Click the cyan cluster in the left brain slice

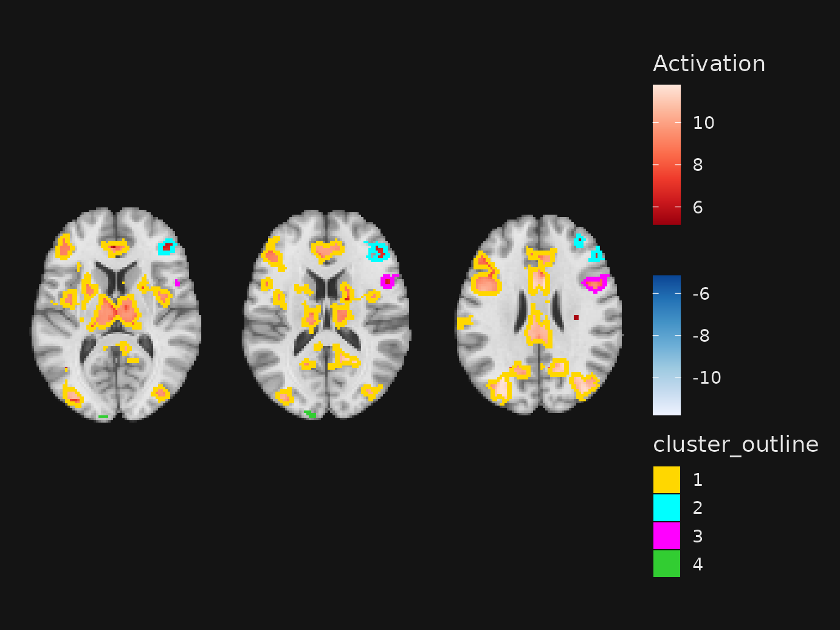point(167,247)
